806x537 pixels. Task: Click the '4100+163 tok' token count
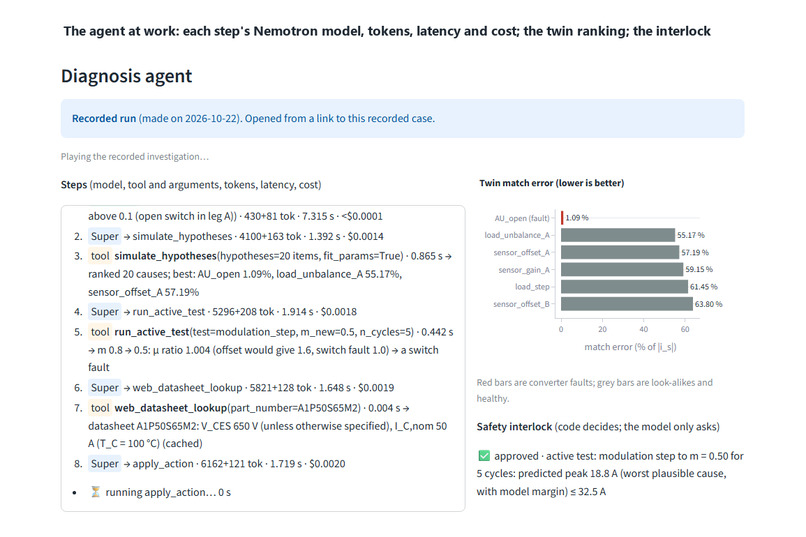(x=270, y=236)
